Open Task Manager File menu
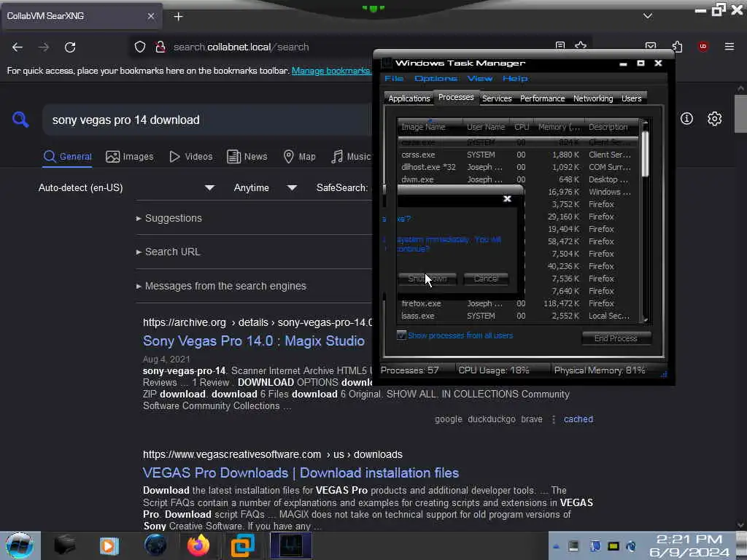 pos(394,78)
